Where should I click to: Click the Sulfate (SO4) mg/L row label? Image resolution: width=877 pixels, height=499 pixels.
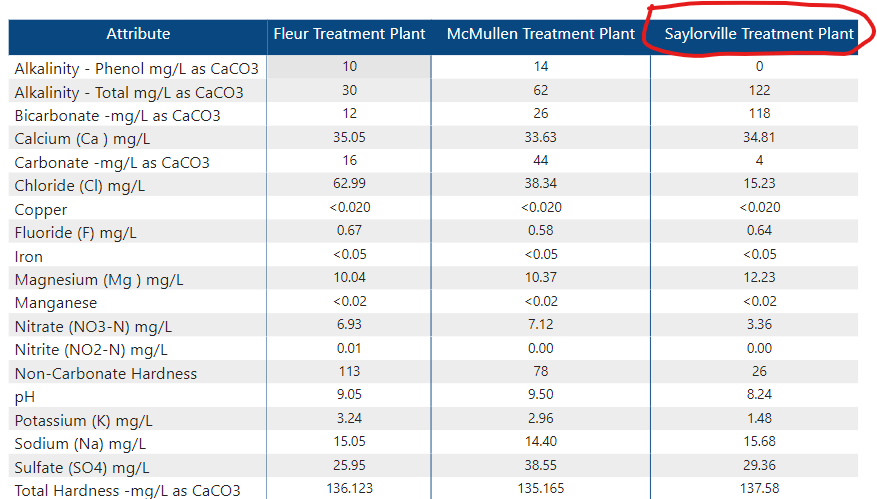[x=82, y=468]
